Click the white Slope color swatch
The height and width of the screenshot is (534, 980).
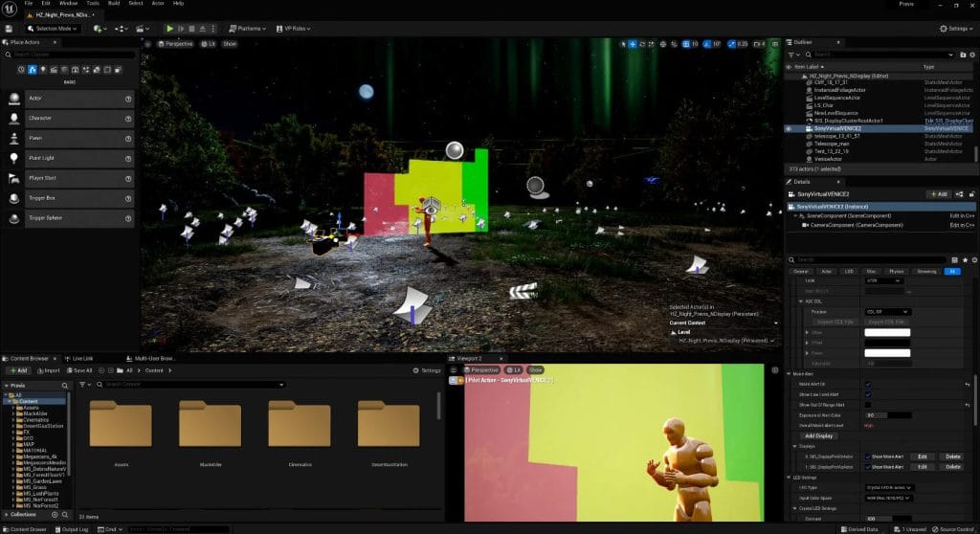click(x=889, y=332)
